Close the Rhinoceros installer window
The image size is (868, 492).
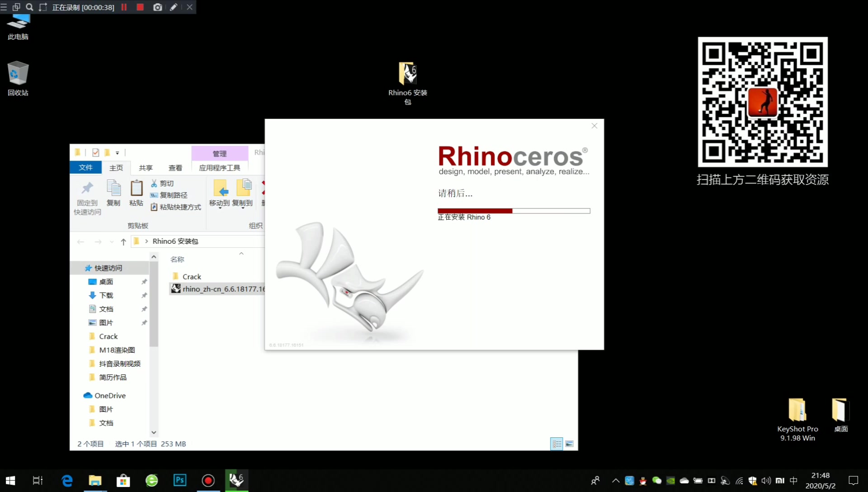pyautogui.click(x=594, y=126)
